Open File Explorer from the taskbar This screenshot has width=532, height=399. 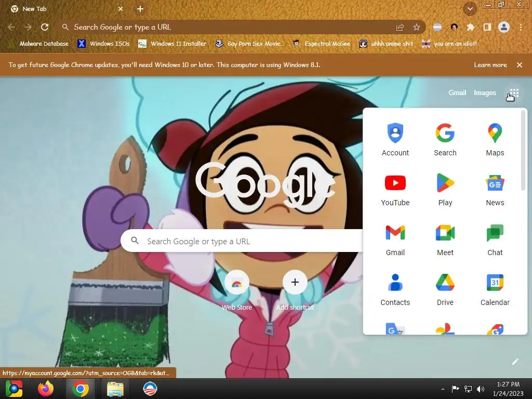115,389
